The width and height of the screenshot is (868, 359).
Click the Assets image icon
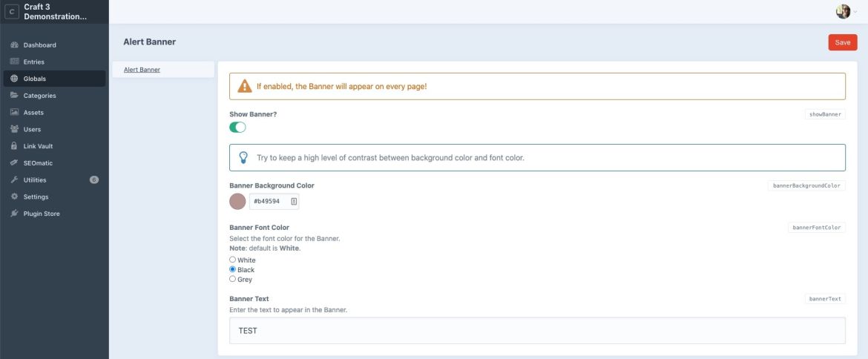click(x=14, y=113)
